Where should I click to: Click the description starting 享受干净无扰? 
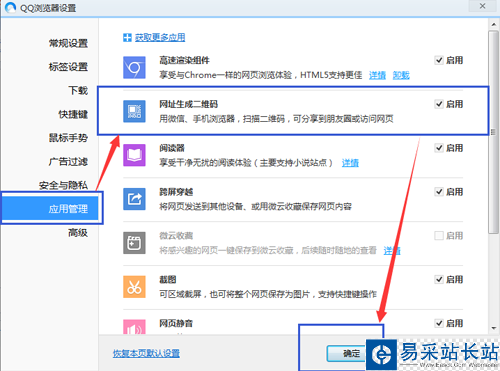click(x=246, y=163)
